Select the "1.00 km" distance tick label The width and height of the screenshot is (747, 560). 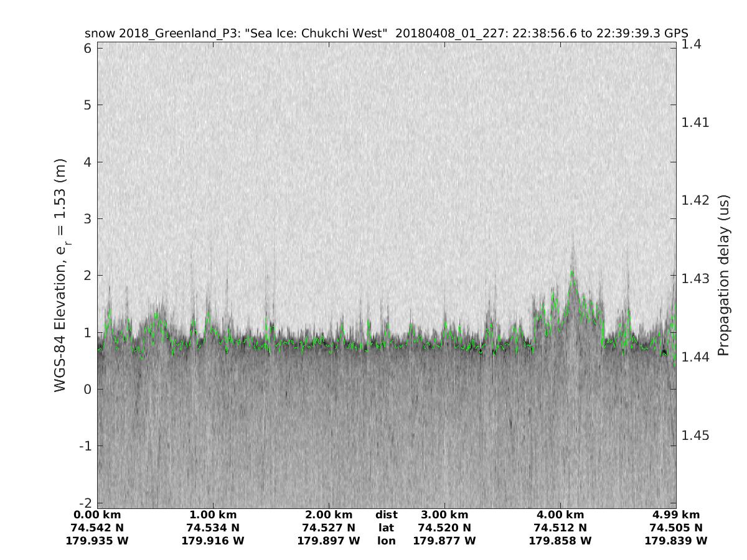pyautogui.click(x=213, y=515)
